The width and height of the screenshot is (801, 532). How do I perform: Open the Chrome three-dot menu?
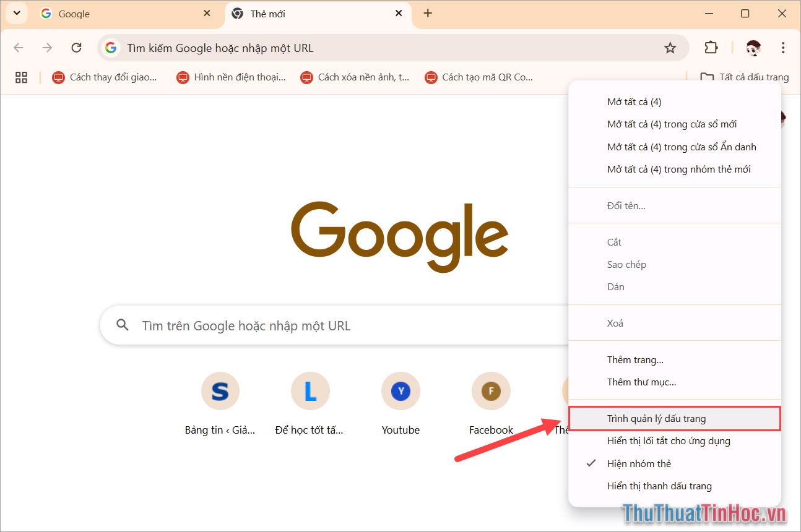pyautogui.click(x=783, y=48)
